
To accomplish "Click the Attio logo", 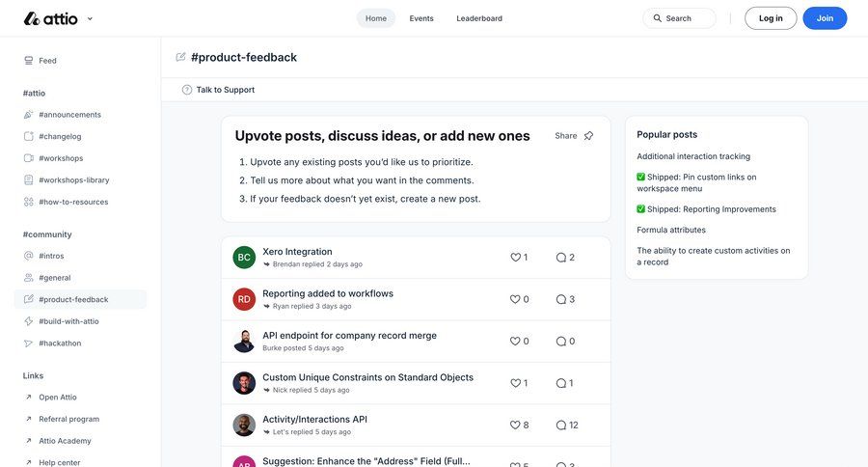I will (x=50, y=18).
